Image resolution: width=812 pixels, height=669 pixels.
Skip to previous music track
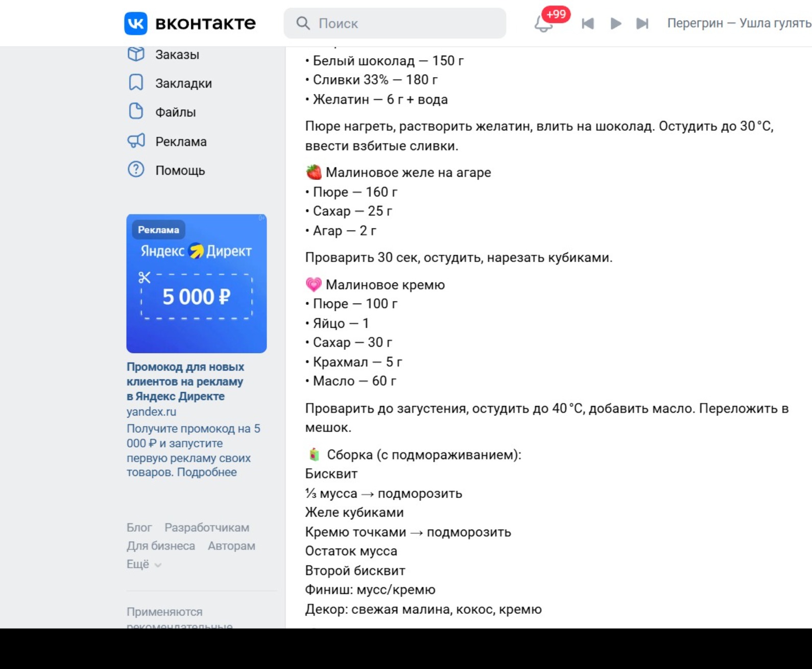[588, 23]
